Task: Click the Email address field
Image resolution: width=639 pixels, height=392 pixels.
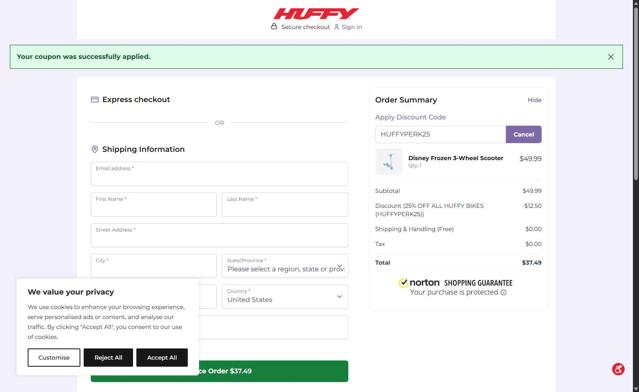Action: [x=219, y=174]
